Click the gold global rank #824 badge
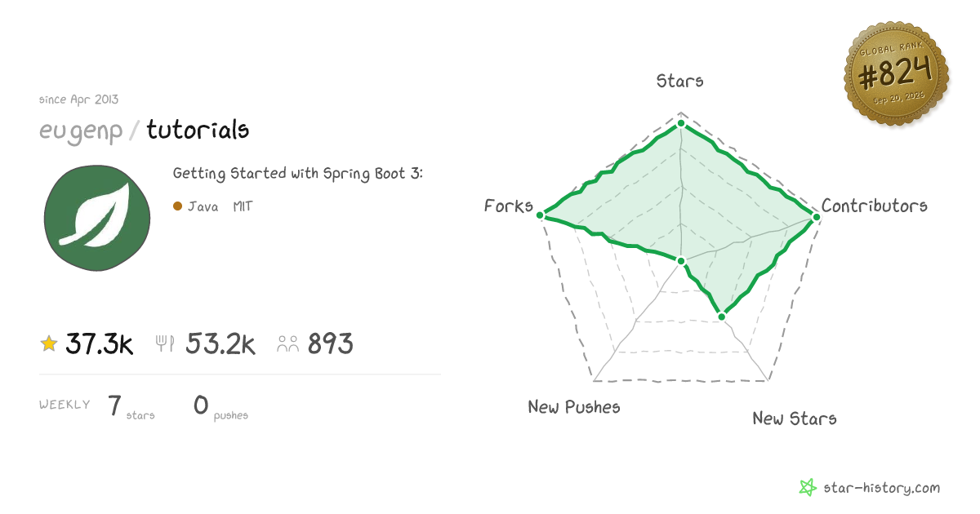Image resolution: width=980 pixels, height=514 pixels. pyautogui.click(x=896, y=75)
